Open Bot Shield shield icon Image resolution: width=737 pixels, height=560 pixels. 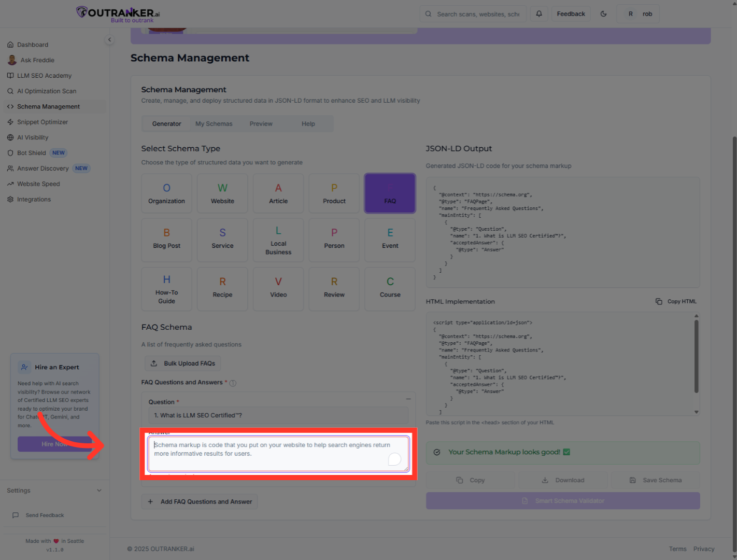[x=10, y=153]
